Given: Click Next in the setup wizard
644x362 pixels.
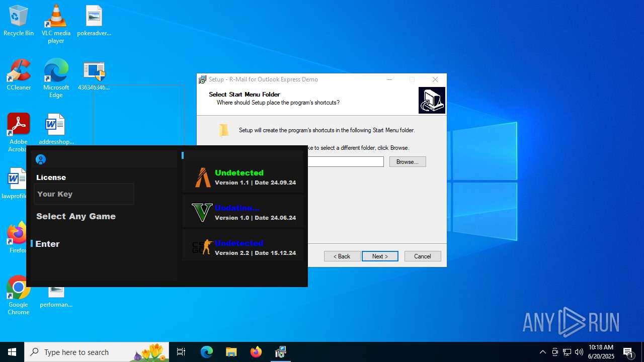Looking at the screenshot, I should pyautogui.click(x=380, y=256).
